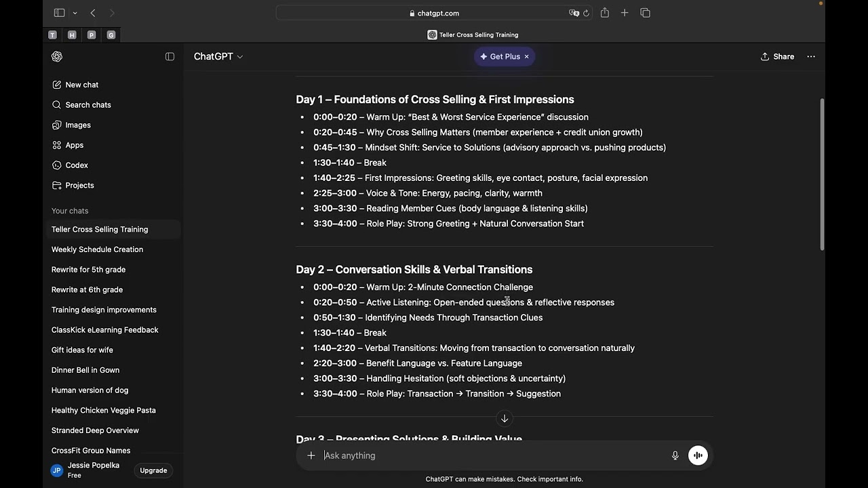Select the pinned tab labeled G
Viewport: 868px width, 488px height.
click(111, 35)
